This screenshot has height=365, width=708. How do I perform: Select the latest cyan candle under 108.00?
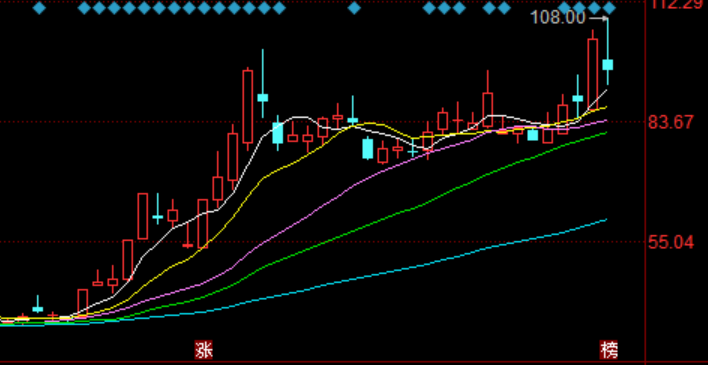click(x=608, y=65)
